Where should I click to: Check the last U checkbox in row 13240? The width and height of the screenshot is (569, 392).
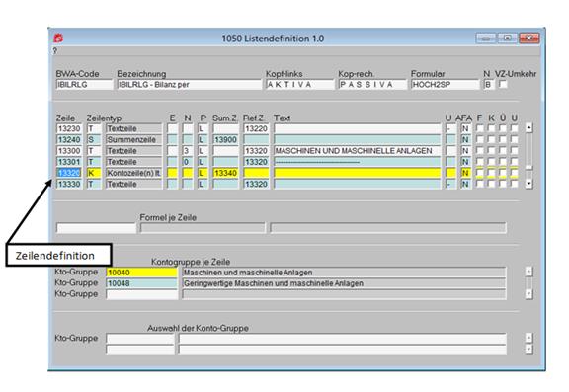515,139
